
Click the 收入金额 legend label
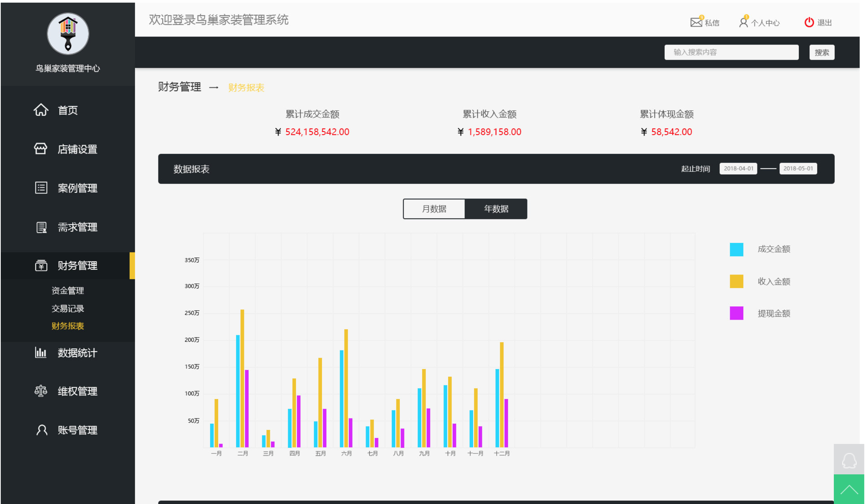coord(774,281)
